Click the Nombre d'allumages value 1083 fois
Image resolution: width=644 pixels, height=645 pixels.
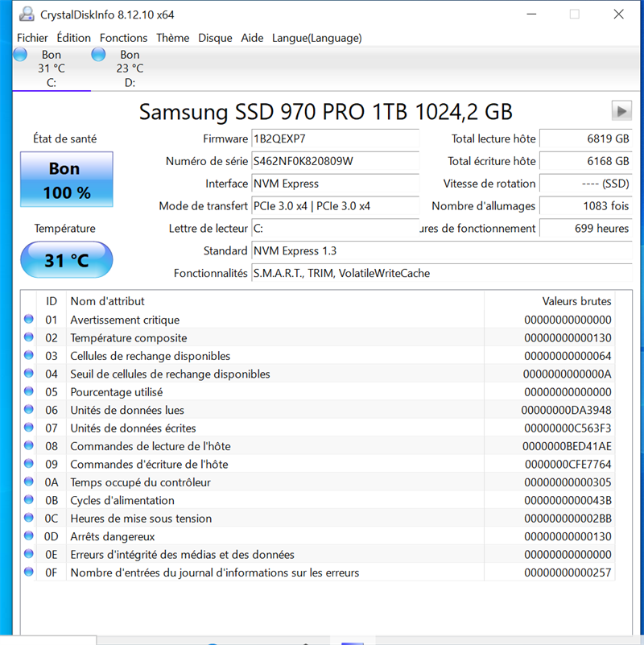pyautogui.click(x=585, y=205)
